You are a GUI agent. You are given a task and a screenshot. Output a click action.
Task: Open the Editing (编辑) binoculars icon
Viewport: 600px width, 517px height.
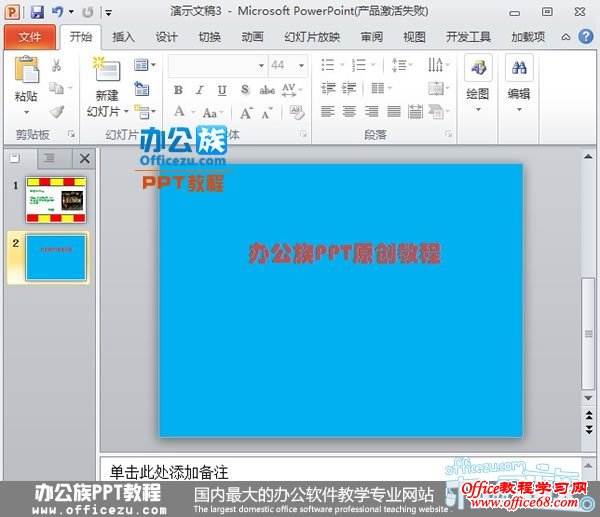pyautogui.click(x=518, y=70)
